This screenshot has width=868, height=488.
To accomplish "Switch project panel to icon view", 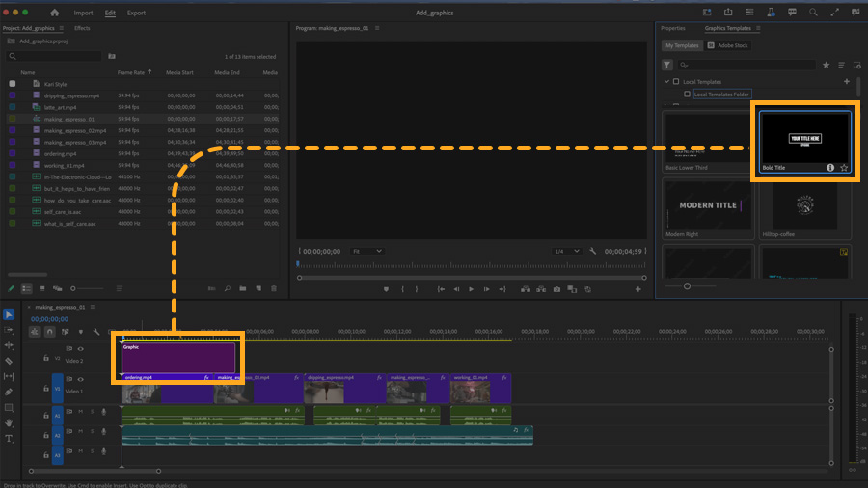I will coord(42,288).
